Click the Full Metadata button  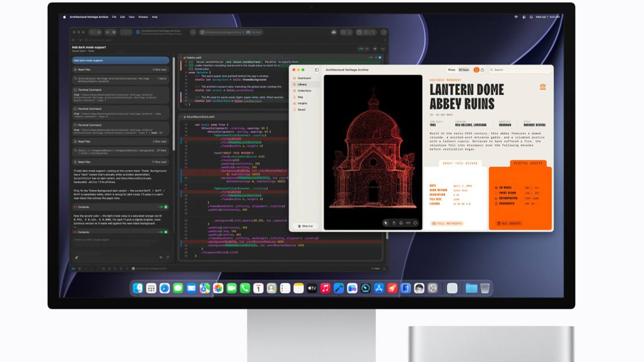click(x=447, y=223)
